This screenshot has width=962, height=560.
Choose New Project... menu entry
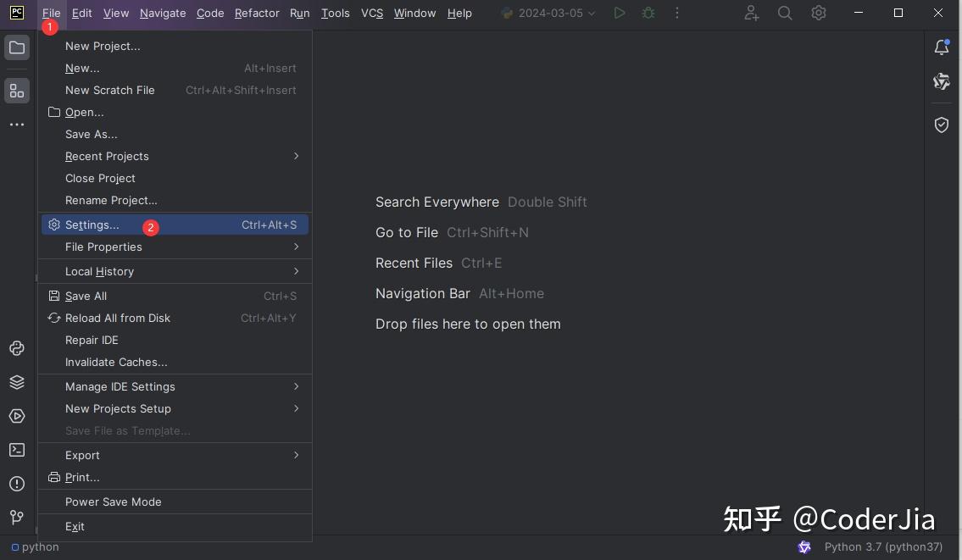point(175,46)
